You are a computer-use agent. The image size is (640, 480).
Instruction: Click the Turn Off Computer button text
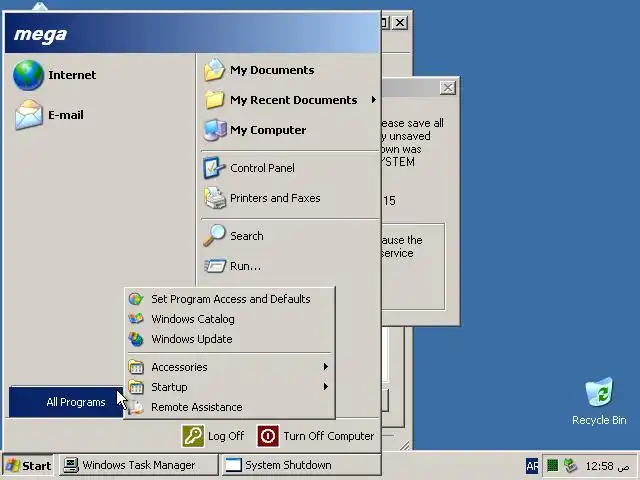[x=329, y=436]
